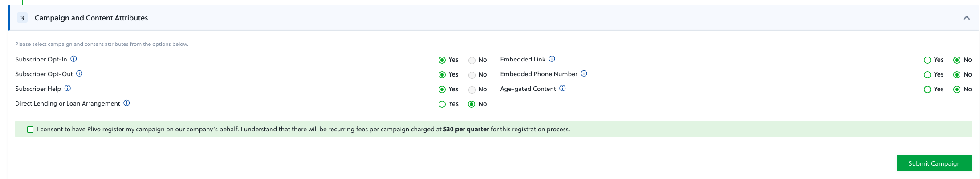
Task: Select No for Subscriber Help
Action: click(x=472, y=89)
